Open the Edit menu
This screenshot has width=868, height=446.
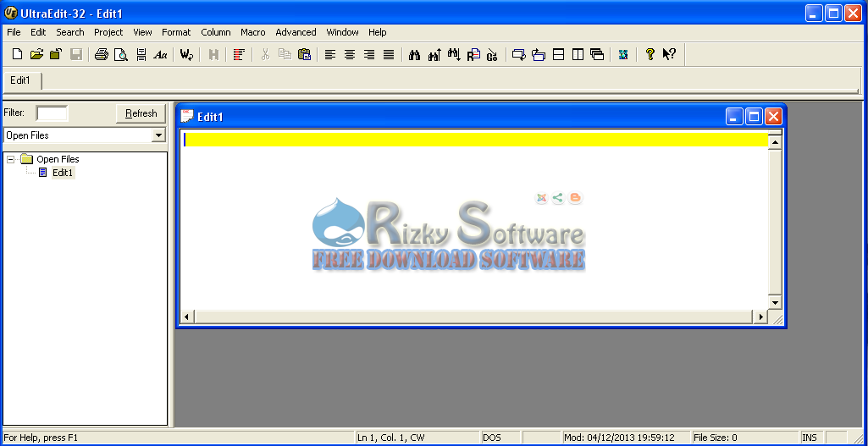(x=38, y=32)
